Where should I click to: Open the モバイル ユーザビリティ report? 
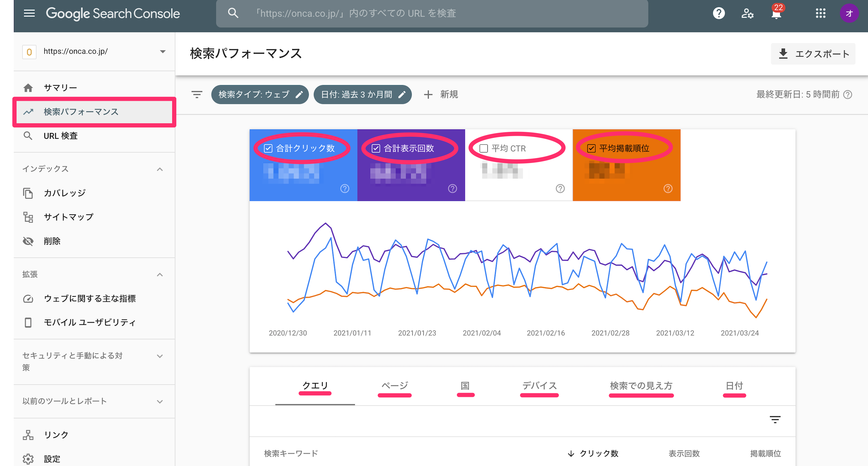(x=94, y=322)
